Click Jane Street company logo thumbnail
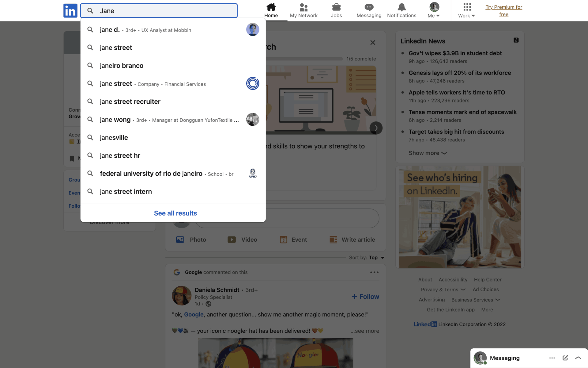The width and height of the screenshot is (588, 368). pos(253,83)
